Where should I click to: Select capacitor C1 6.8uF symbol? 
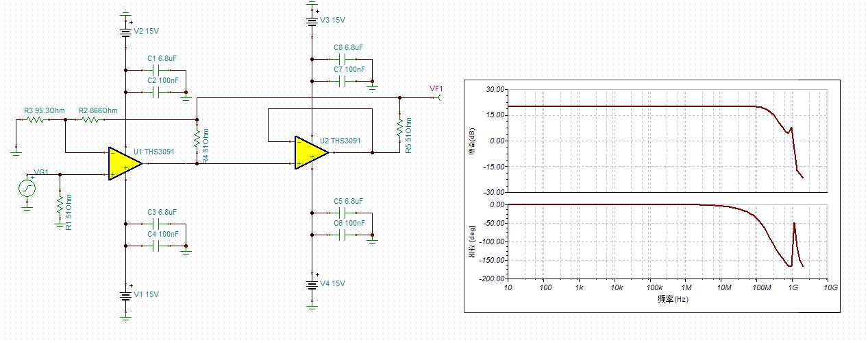tap(157, 70)
